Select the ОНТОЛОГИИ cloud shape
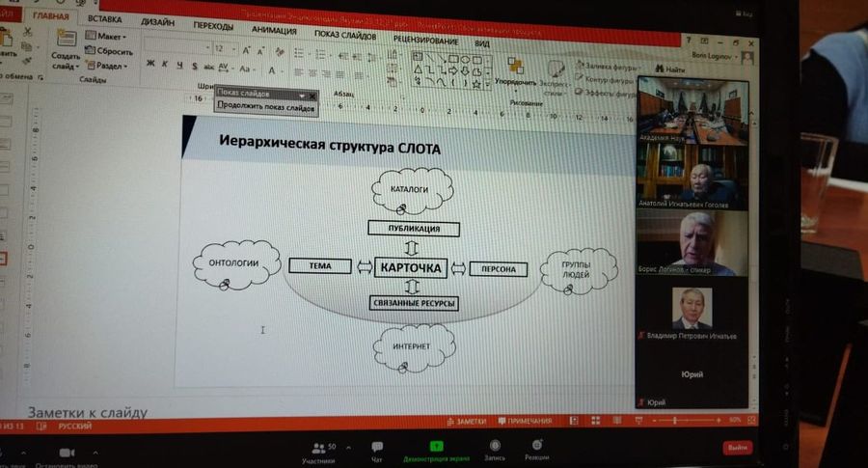The width and height of the screenshot is (868, 468). 235,264
